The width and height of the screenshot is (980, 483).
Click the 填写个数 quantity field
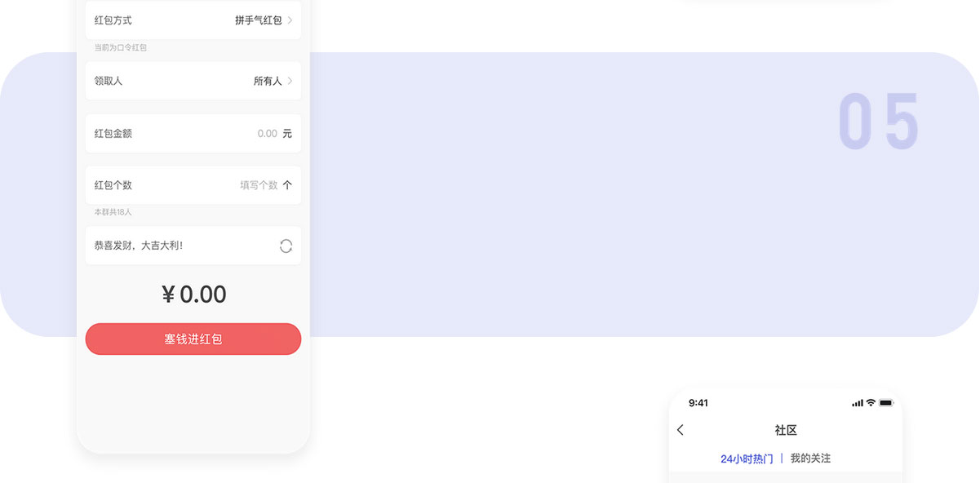[259, 185]
